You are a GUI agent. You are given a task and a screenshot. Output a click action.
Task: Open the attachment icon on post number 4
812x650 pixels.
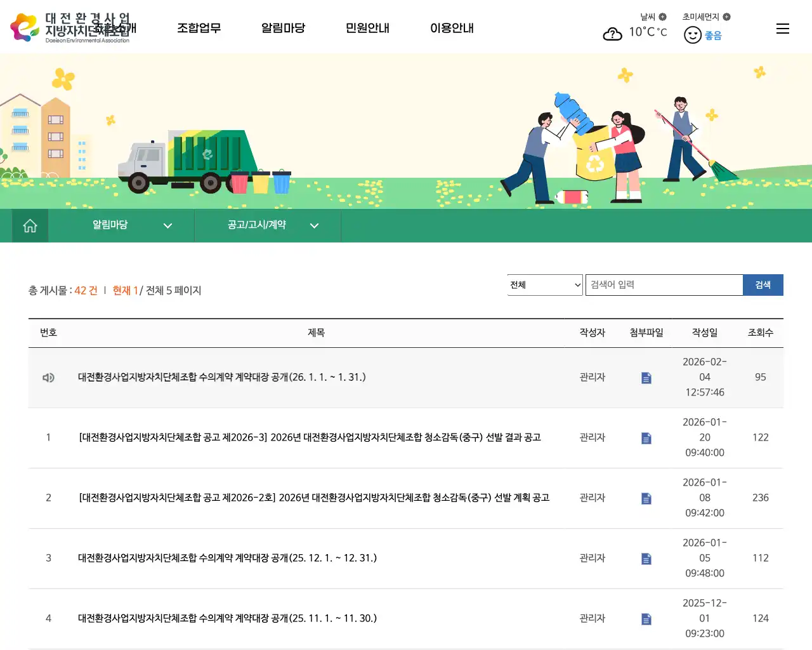click(646, 619)
